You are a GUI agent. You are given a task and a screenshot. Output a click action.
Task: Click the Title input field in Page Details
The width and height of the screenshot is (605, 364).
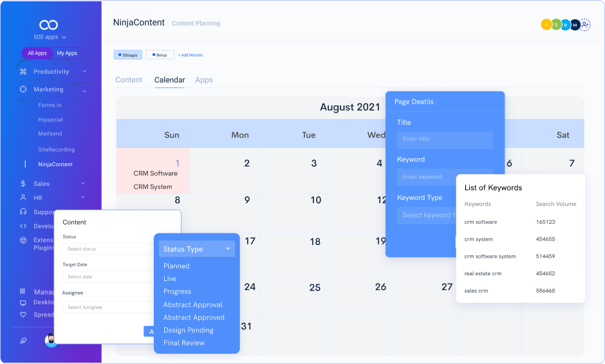point(445,139)
